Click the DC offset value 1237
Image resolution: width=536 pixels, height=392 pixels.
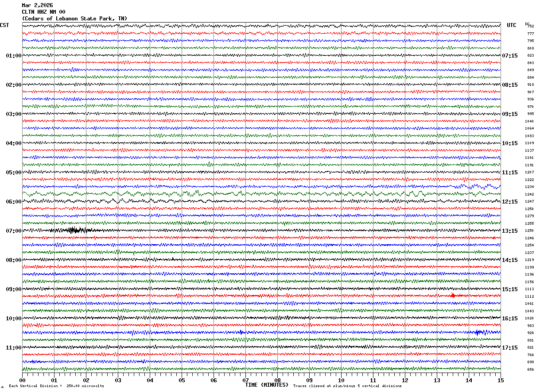[530, 253]
